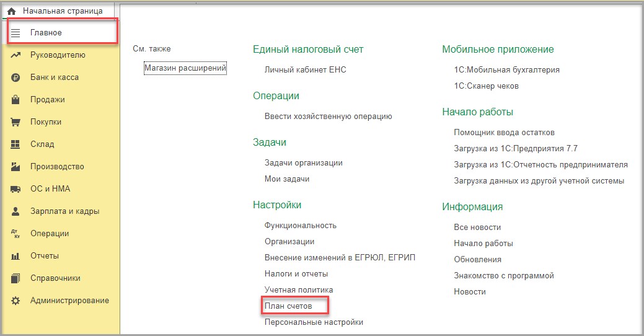Click the truck icon for ОС и НМА
644x336 pixels.
click(x=15, y=189)
